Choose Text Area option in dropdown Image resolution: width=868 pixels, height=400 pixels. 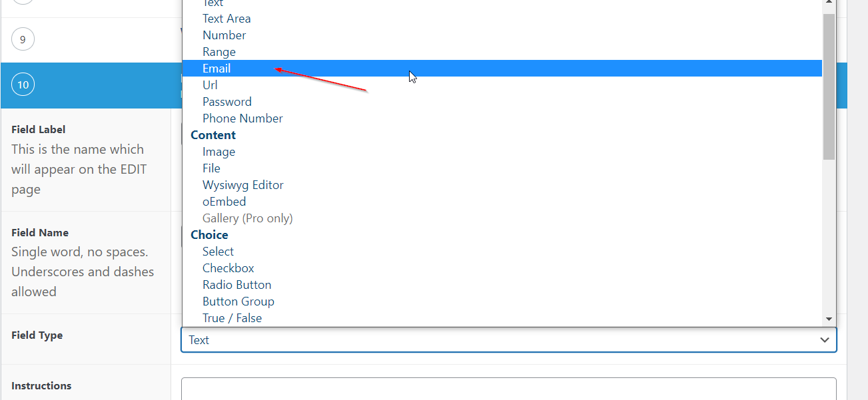point(226,19)
